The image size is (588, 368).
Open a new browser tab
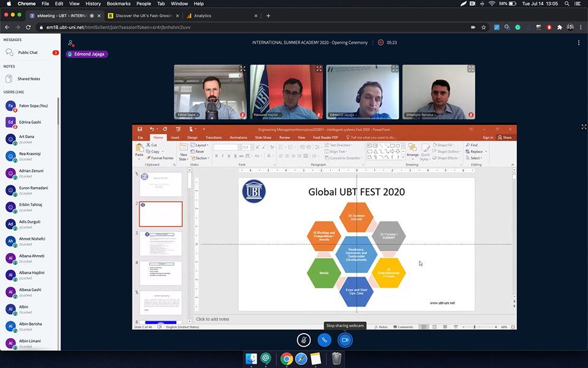268,16
